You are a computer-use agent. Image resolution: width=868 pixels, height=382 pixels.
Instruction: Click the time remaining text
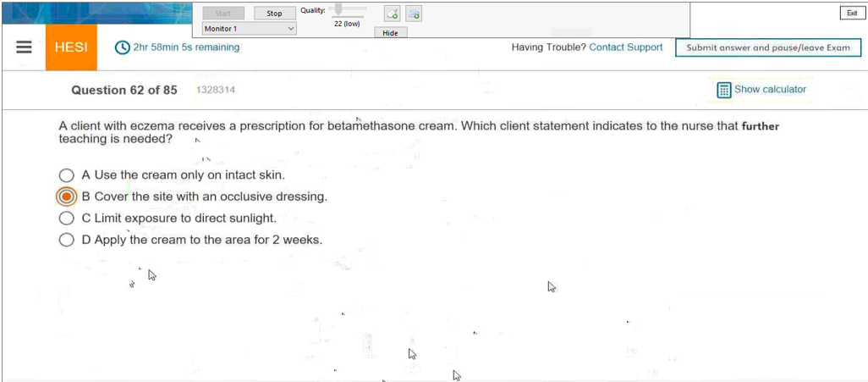tap(186, 47)
